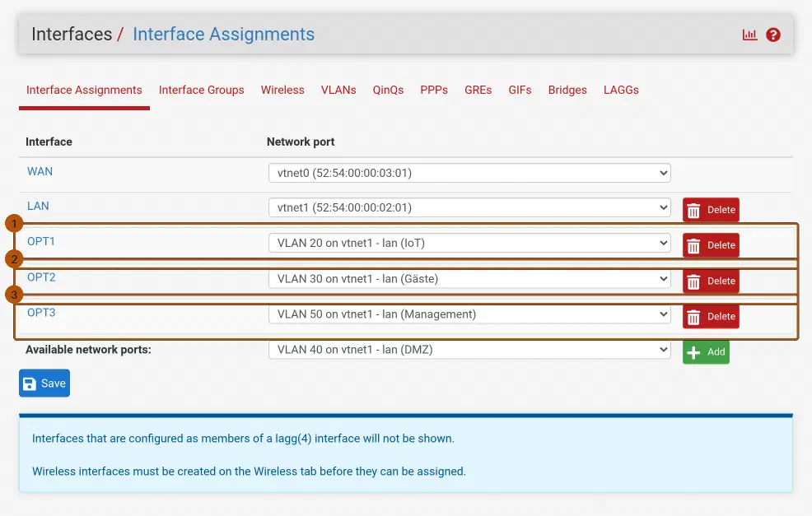This screenshot has height=516, width=812.
Task: Click the lagg(4) interface notice text
Action: point(244,439)
